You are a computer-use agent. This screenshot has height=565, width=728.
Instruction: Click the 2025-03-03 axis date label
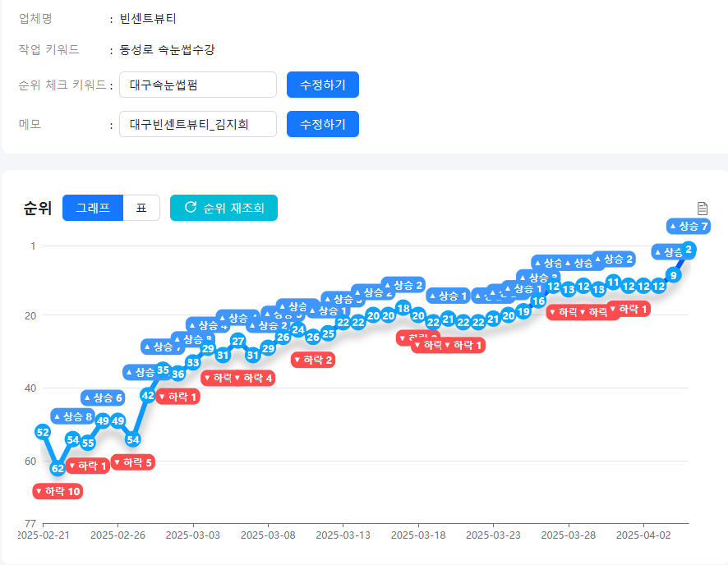coord(192,535)
